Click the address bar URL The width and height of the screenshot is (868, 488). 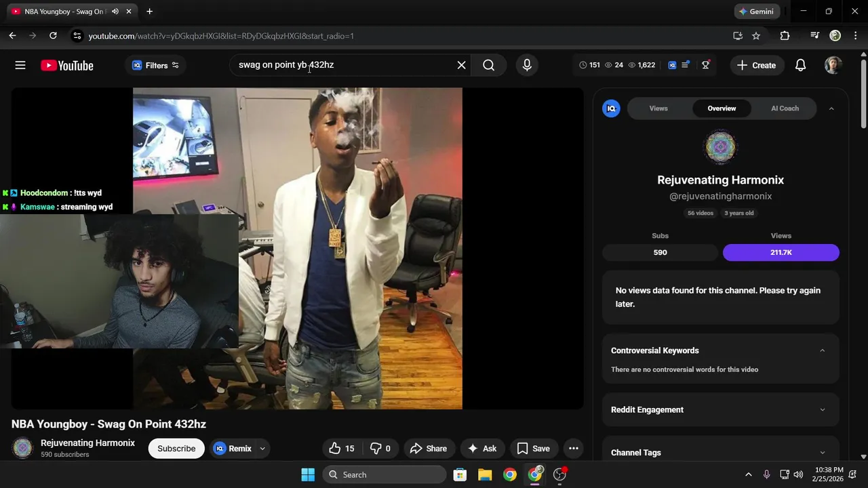pyautogui.click(x=221, y=36)
